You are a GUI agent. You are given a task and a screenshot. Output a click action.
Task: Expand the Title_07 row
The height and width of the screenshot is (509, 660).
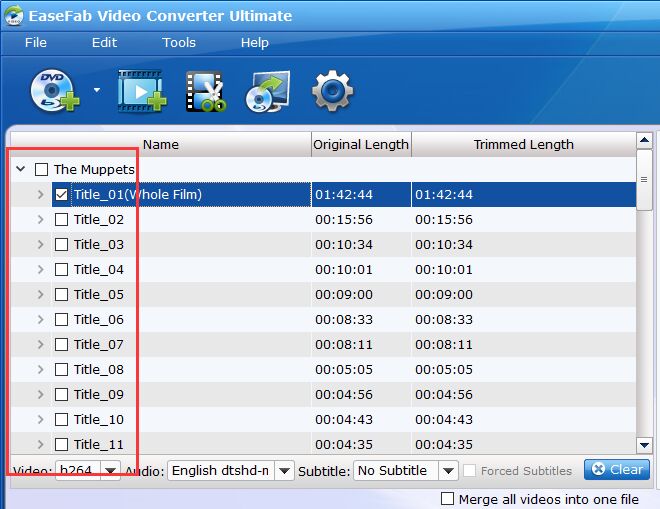(x=40, y=344)
